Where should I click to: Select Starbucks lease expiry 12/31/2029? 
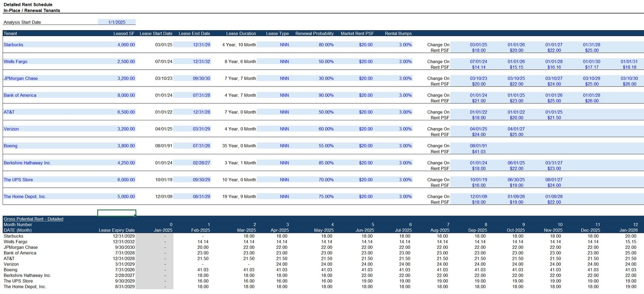[x=124, y=236]
